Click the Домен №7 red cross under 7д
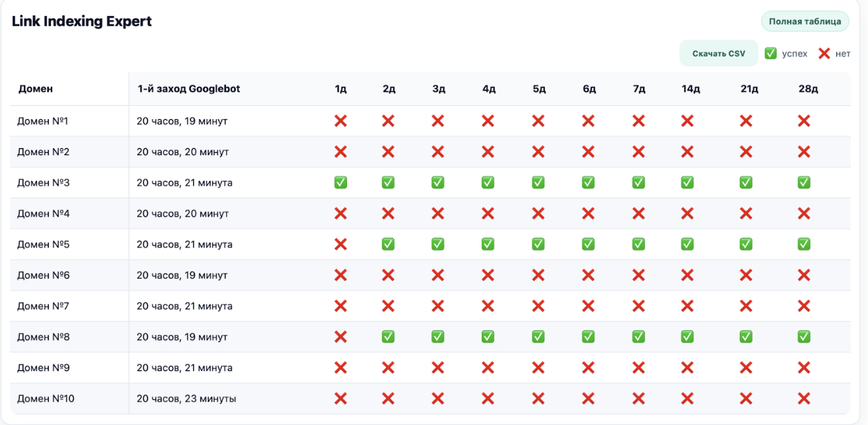This screenshot has height=425, width=868. (639, 307)
